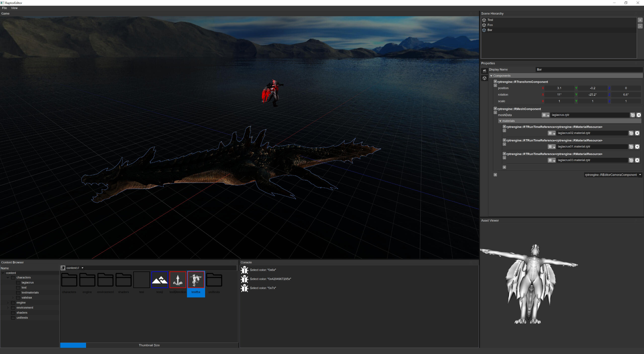The height and width of the screenshot is (354, 644).
Task: Select shaders folder in content tree
Action: pyautogui.click(x=22, y=313)
